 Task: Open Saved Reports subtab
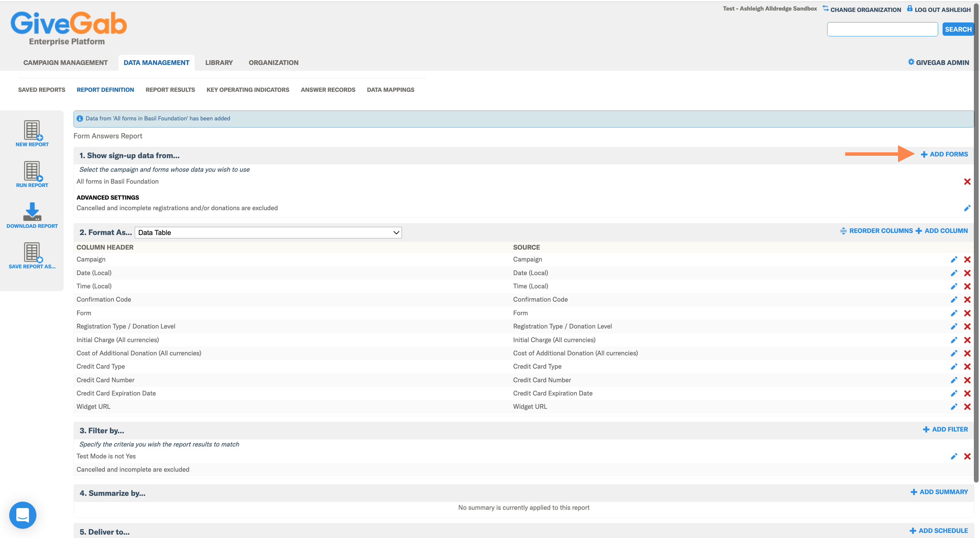click(42, 90)
